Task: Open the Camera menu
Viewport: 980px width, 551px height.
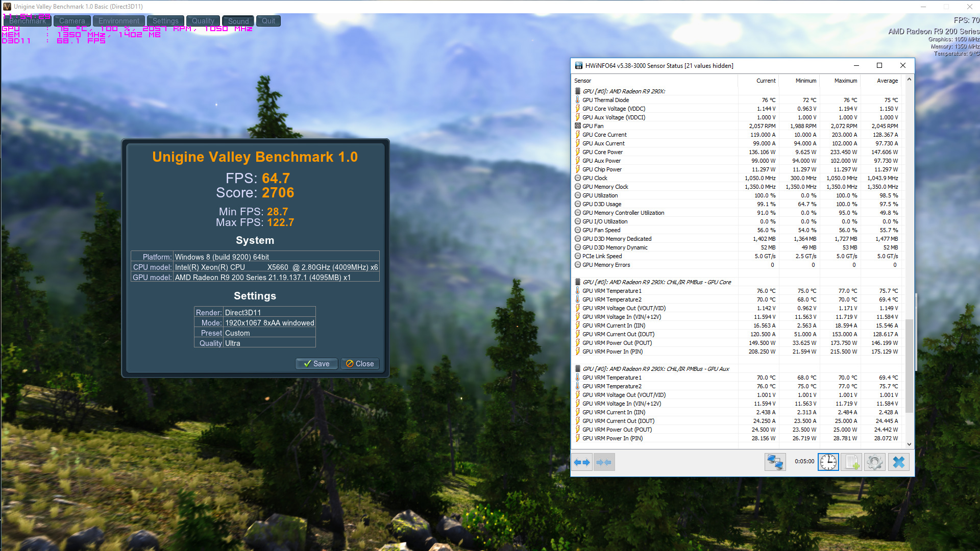Action: coord(72,21)
